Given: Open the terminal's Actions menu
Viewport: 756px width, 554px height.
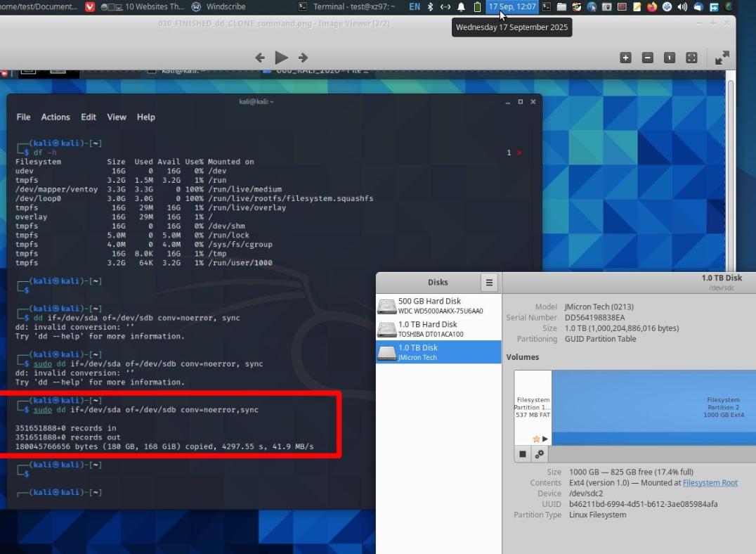Looking at the screenshot, I should tap(56, 117).
